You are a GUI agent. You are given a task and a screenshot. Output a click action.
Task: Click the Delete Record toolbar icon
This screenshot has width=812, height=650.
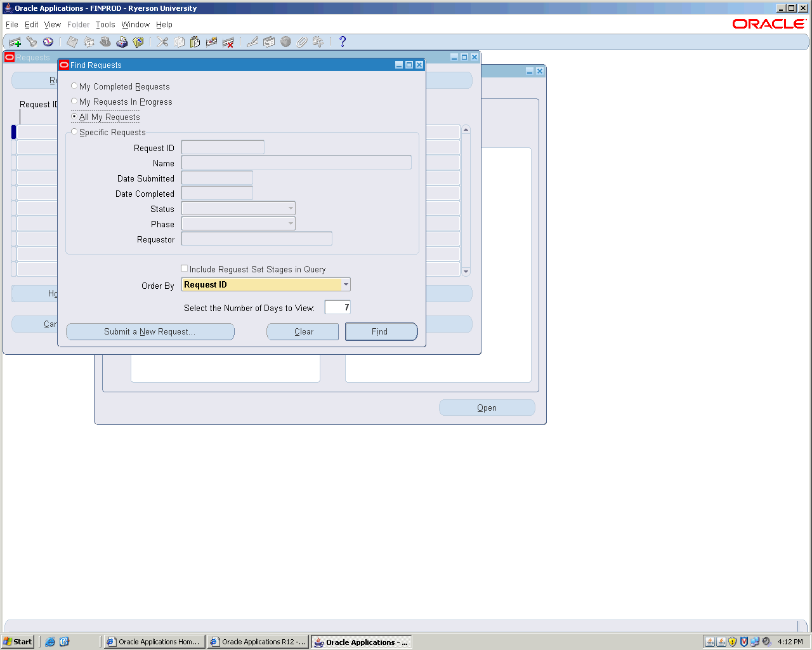pos(228,42)
